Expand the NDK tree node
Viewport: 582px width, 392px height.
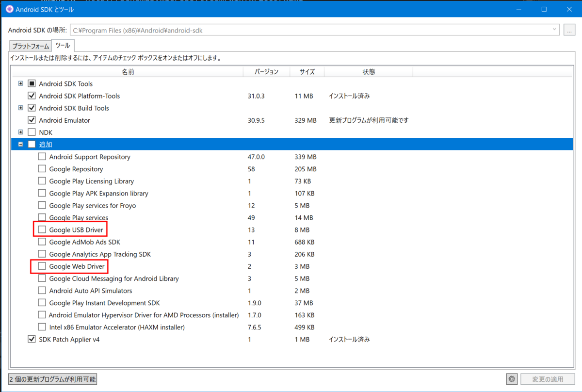[20, 132]
